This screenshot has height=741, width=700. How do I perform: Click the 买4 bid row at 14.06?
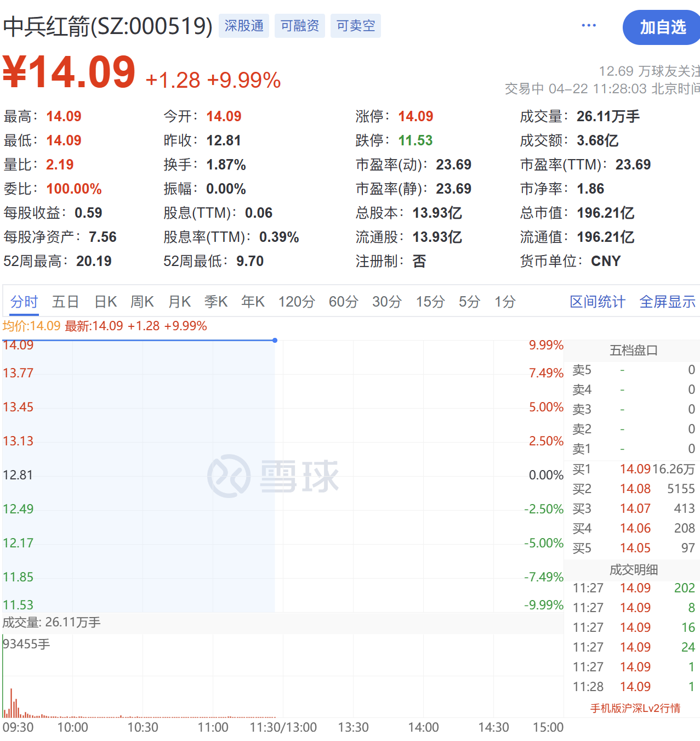pos(634,528)
